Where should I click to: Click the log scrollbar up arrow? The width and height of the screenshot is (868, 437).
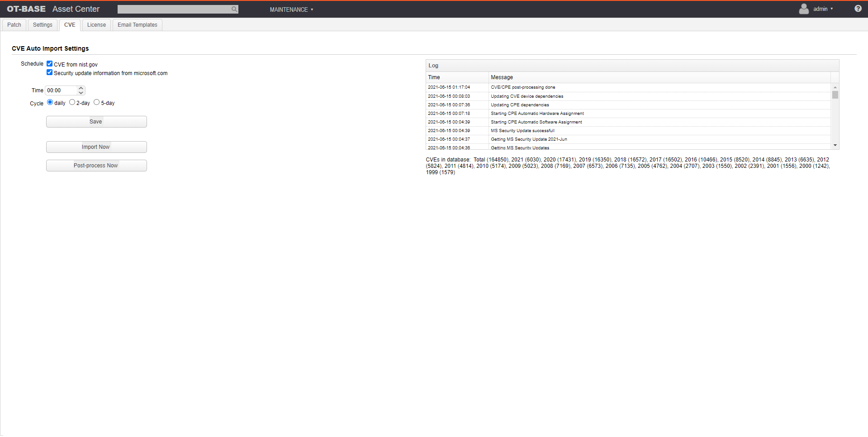coord(835,87)
